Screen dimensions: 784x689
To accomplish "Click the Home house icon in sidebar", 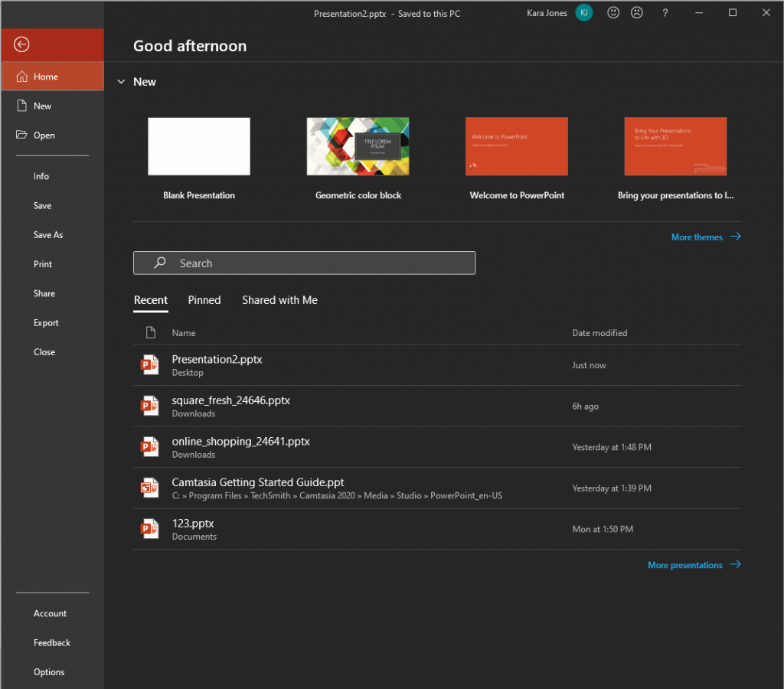I will tap(22, 77).
